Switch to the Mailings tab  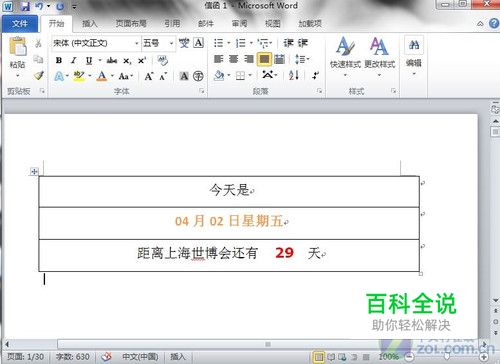click(x=206, y=24)
